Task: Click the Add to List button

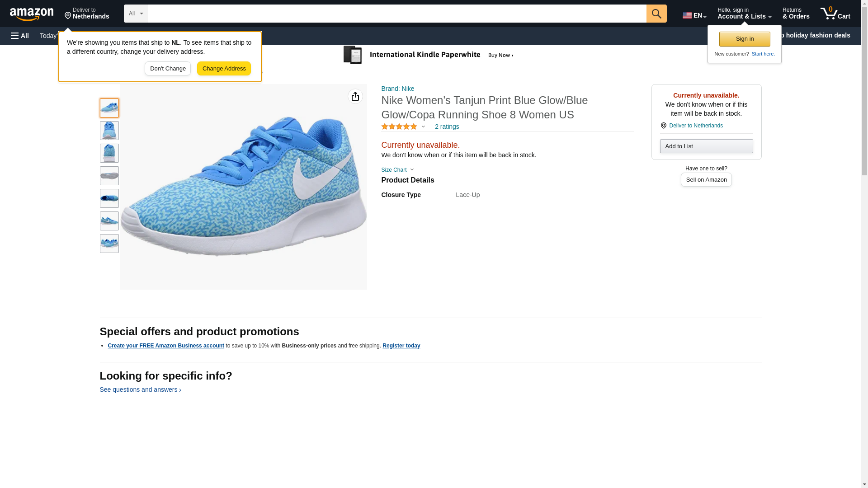Action: pos(706,146)
